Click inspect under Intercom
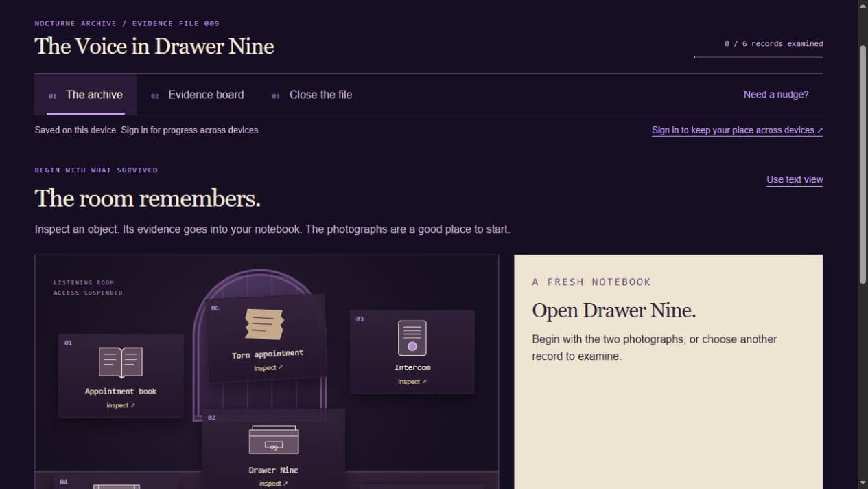The width and height of the screenshot is (868, 489). click(x=412, y=381)
